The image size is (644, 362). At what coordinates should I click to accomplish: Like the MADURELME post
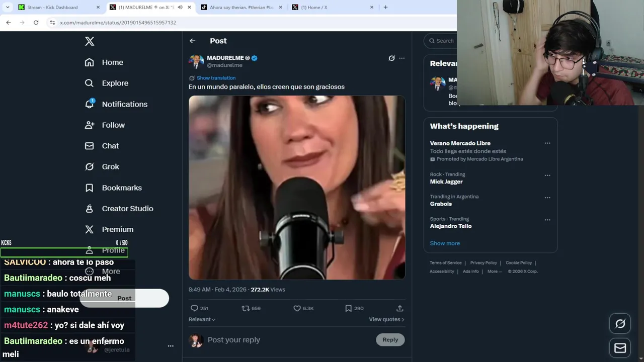click(x=303, y=308)
